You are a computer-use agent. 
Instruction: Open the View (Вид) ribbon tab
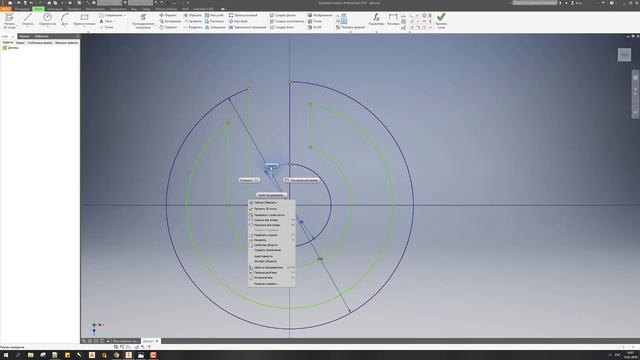(x=133, y=9)
